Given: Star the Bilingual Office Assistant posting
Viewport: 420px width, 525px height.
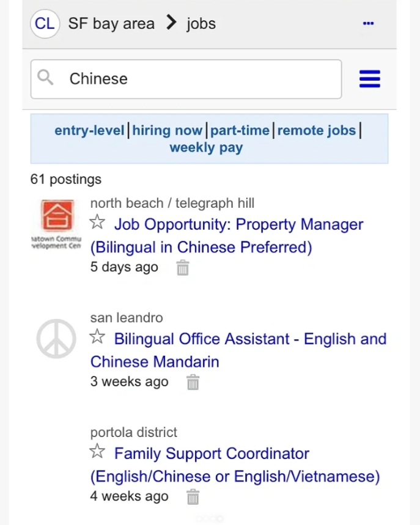Looking at the screenshot, I should click(x=97, y=337).
